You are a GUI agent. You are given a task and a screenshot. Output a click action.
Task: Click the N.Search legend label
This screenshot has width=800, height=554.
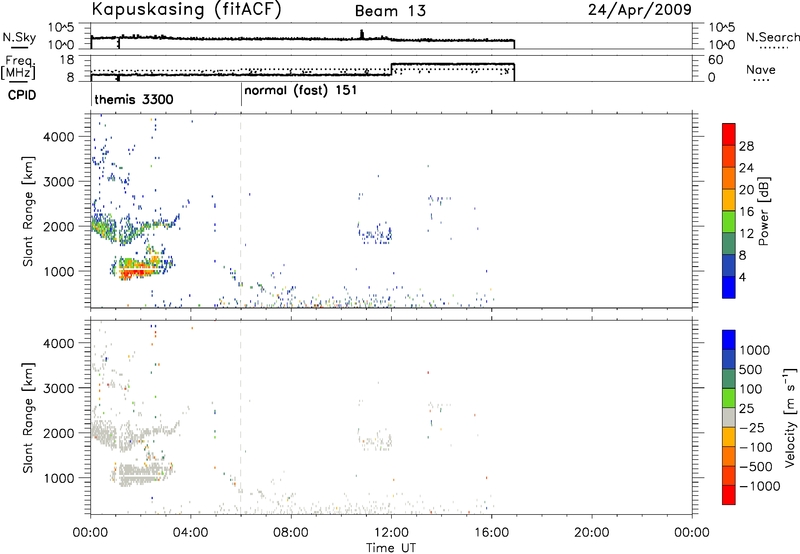(x=772, y=37)
